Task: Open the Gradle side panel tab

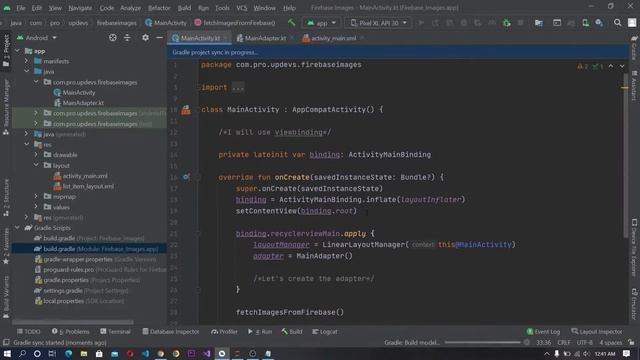Action: coord(634,47)
